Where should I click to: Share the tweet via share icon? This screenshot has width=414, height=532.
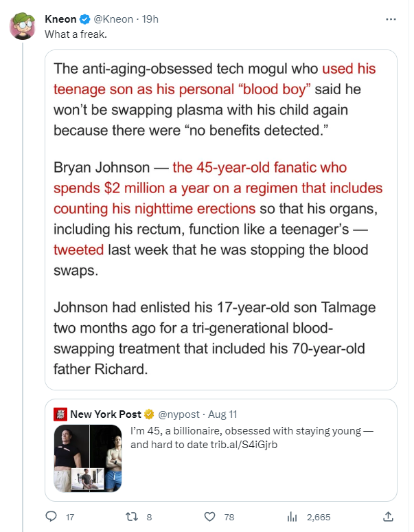pos(388,516)
